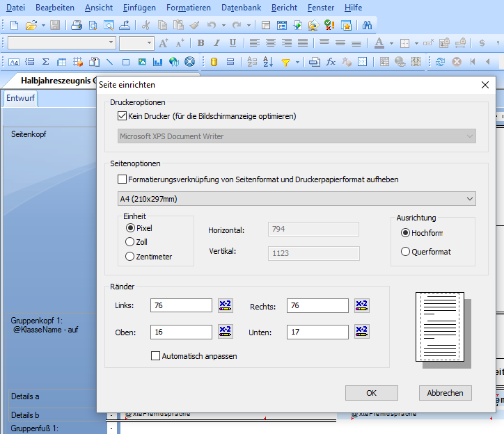Open formula editor next to Unten margin

point(361,332)
